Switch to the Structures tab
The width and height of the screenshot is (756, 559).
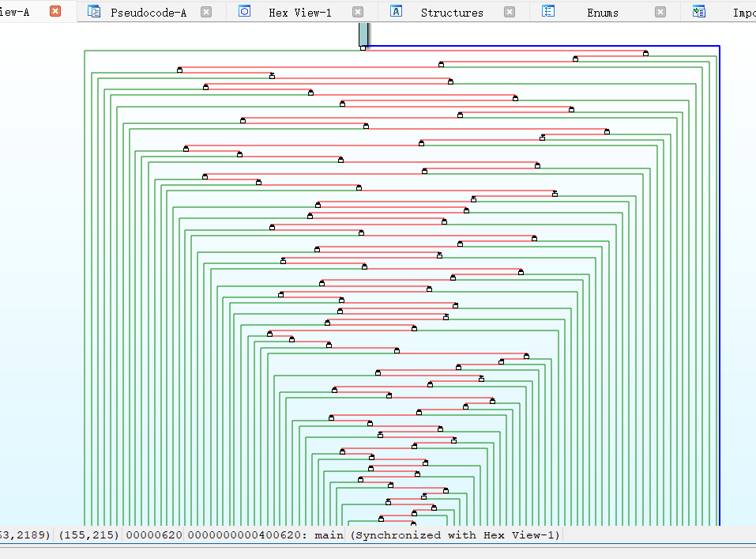click(x=452, y=13)
